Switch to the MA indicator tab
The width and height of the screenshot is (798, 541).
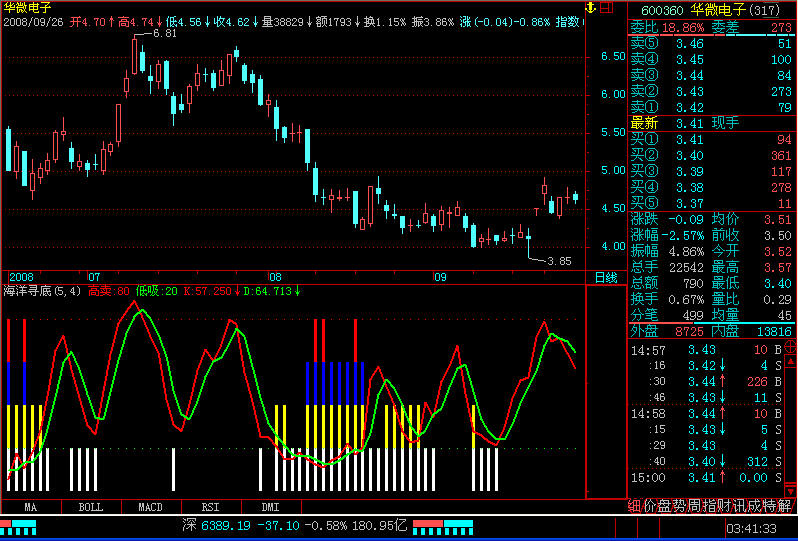(31, 507)
